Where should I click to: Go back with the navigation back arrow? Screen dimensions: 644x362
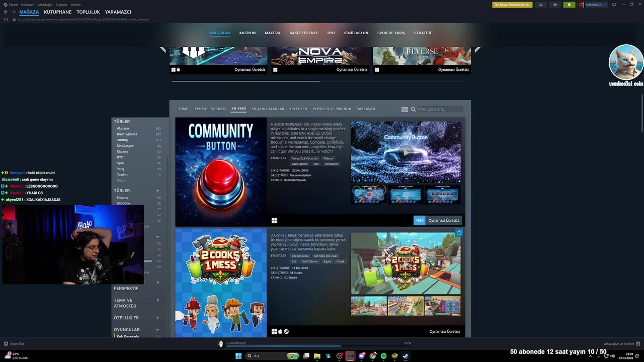tap(6, 12)
